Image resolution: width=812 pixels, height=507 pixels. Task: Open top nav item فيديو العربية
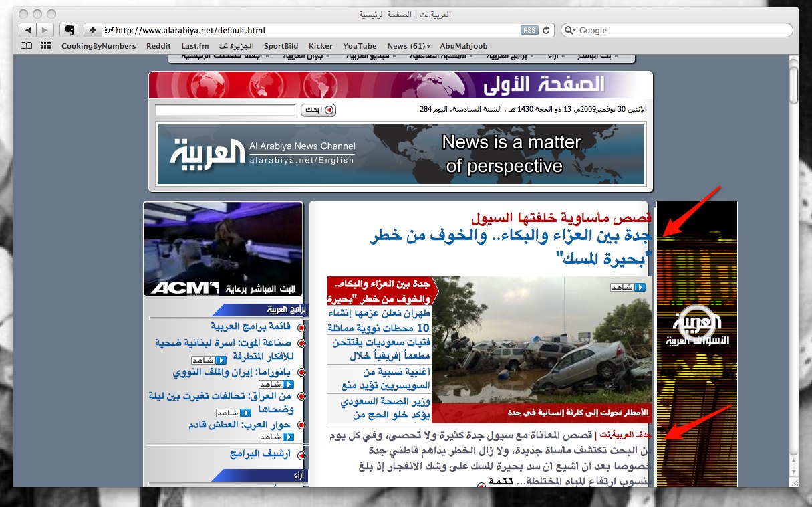coord(369,56)
